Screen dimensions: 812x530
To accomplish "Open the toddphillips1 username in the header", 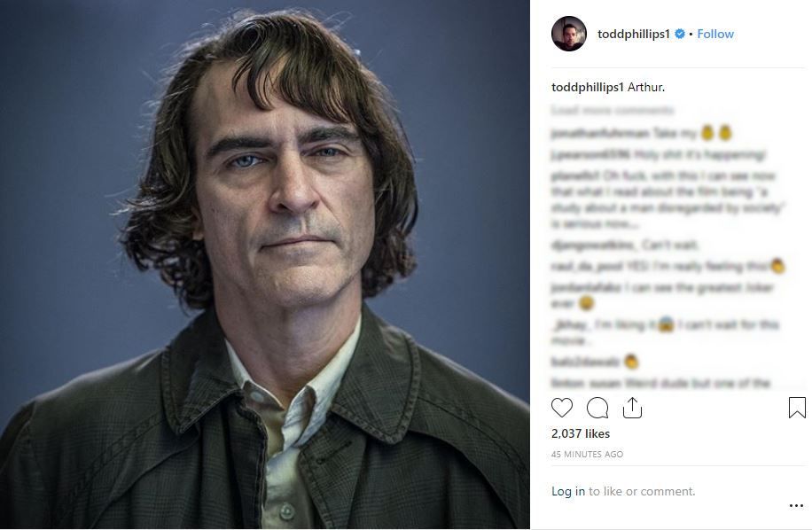I will click(x=633, y=35).
